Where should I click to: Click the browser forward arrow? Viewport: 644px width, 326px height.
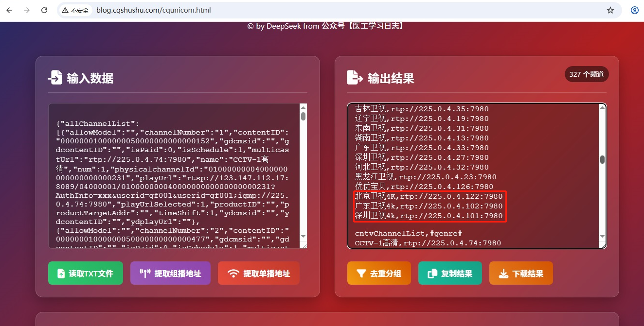tap(27, 10)
